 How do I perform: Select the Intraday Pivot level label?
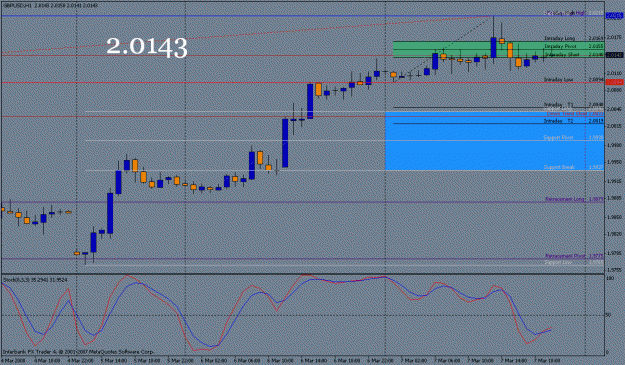coord(560,46)
